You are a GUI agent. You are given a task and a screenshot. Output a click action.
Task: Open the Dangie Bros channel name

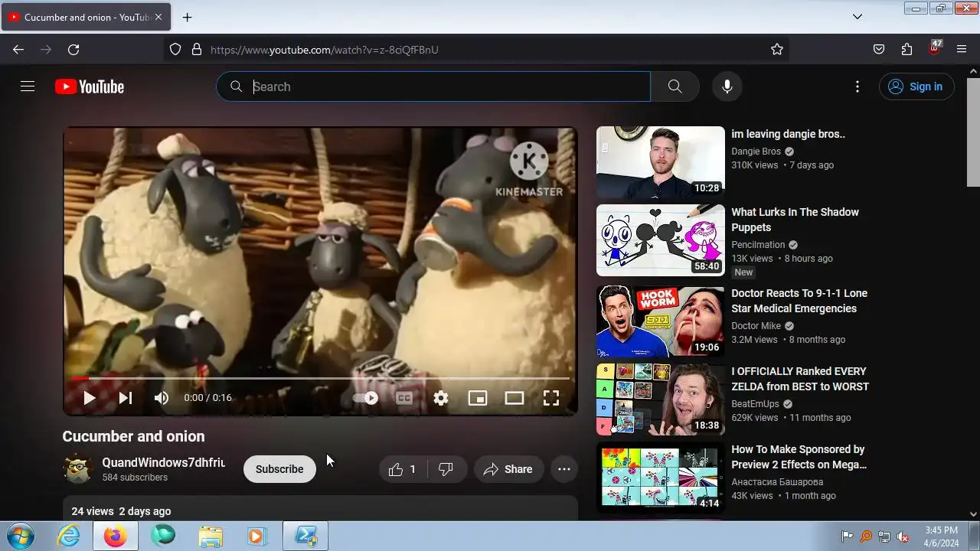[756, 152]
